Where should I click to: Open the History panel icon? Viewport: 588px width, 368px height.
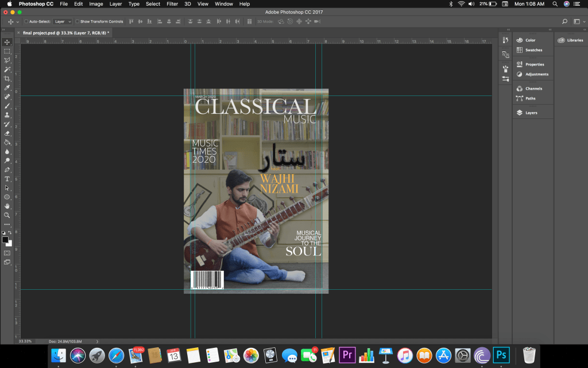[505, 40]
